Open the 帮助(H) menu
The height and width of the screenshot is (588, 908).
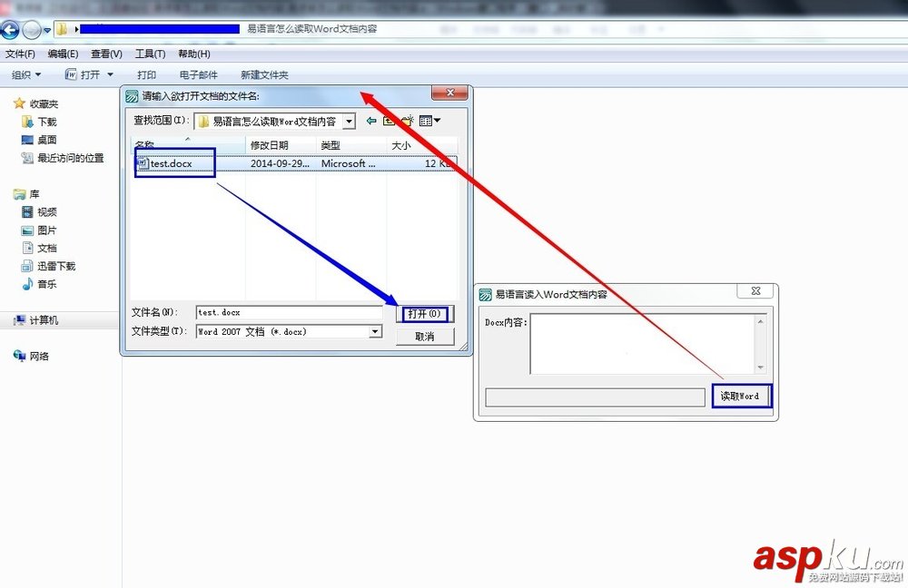point(194,54)
